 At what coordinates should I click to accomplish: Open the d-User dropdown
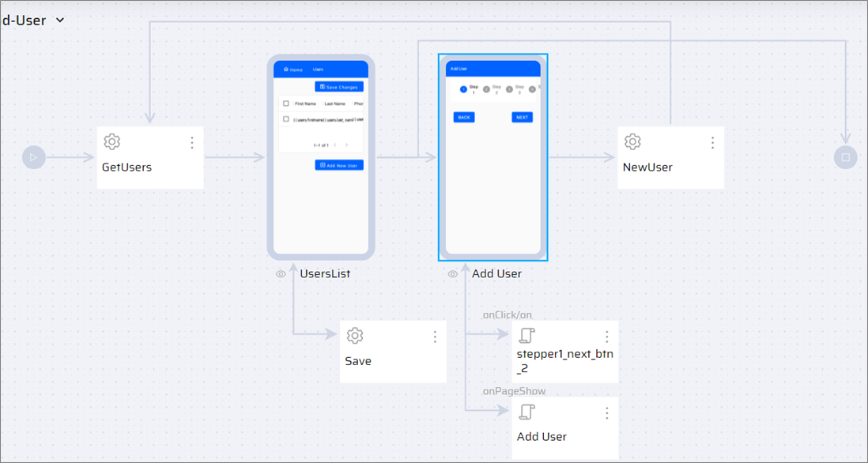tap(62, 20)
